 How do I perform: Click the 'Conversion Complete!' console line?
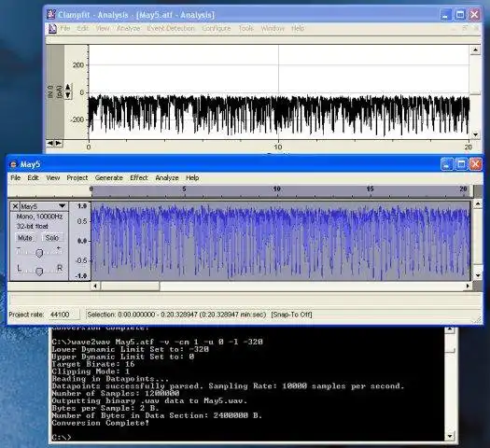pos(100,423)
